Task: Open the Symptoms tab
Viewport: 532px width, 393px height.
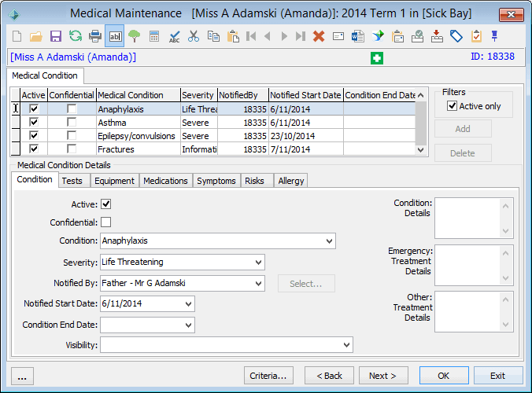Action: 216,181
